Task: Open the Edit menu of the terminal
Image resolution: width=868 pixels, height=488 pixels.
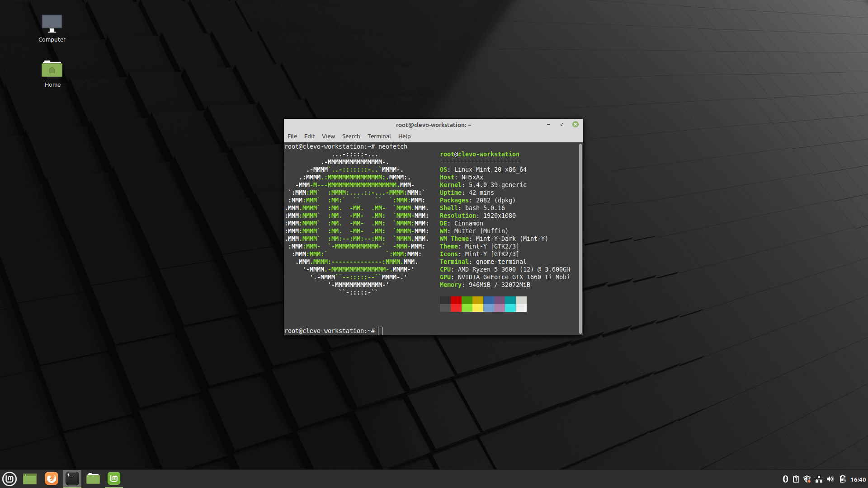Action: [309, 136]
